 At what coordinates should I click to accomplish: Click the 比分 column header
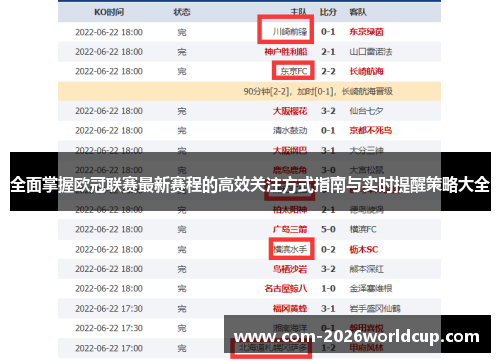(x=328, y=12)
